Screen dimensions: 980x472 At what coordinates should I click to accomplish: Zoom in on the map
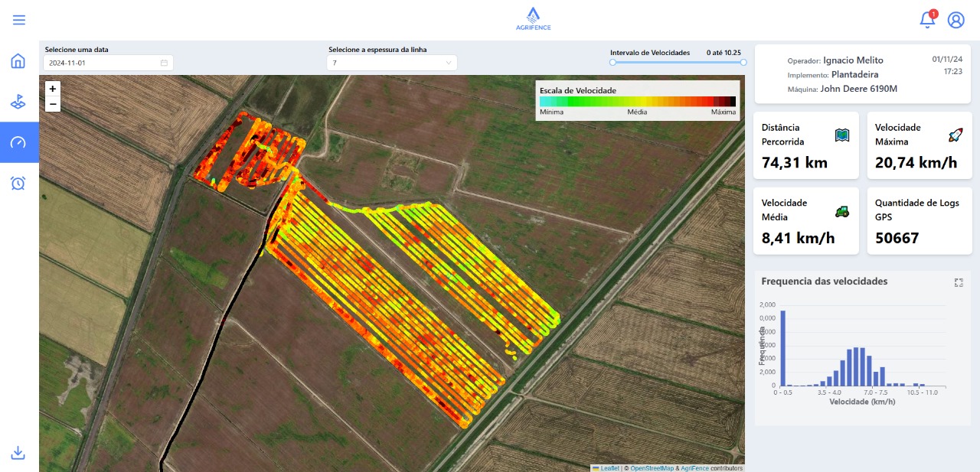(53, 89)
